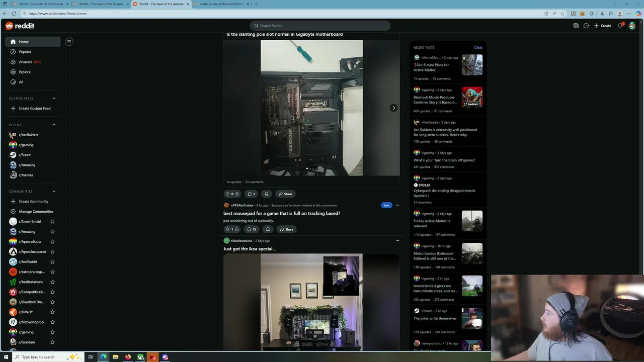Open comments on the Gigabyte motherboard post

(251, 194)
